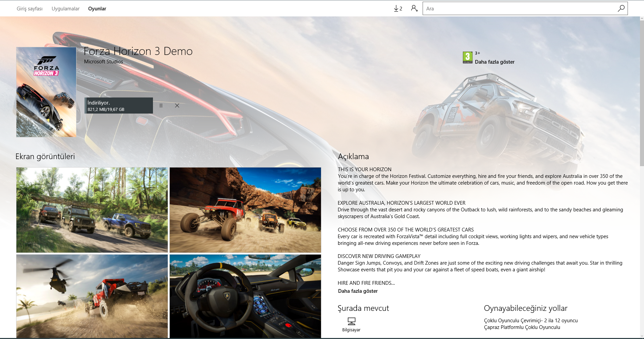This screenshot has width=644, height=339.
Task: Click 'Çoklu Oyunculu Çevrimiçi- 2 ila 12 oyuncu'
Action: [531, 321]
